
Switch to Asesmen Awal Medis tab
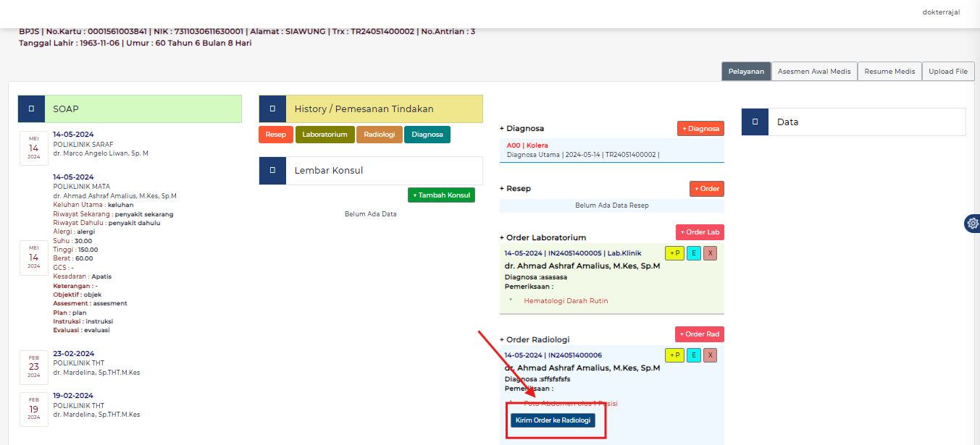click(x=814, y=72)
